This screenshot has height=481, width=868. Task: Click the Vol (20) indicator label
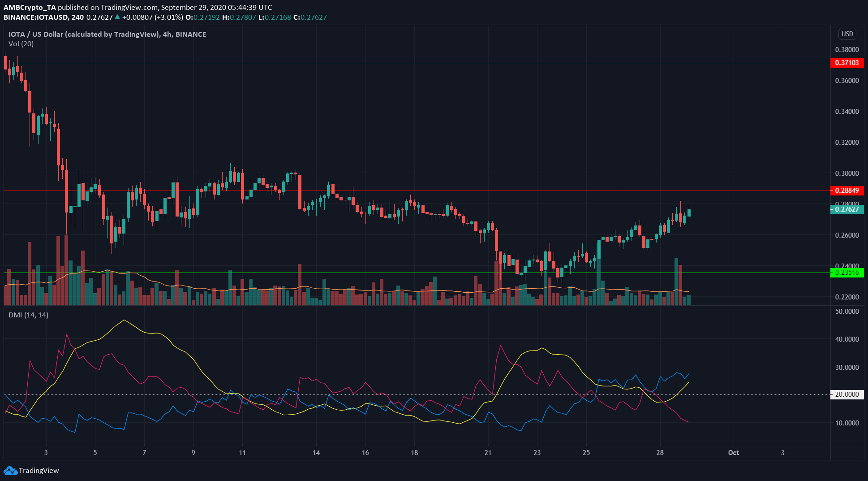(21, 43)
